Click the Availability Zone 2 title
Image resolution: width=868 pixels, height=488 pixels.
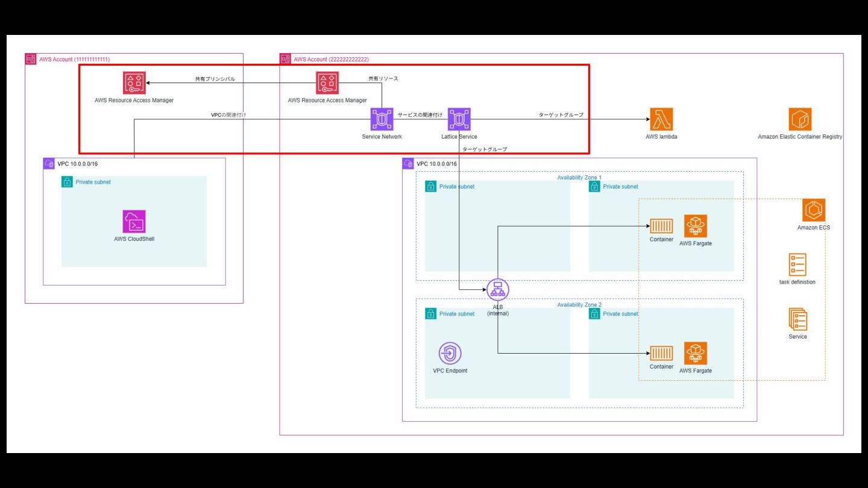pos(579,305)
